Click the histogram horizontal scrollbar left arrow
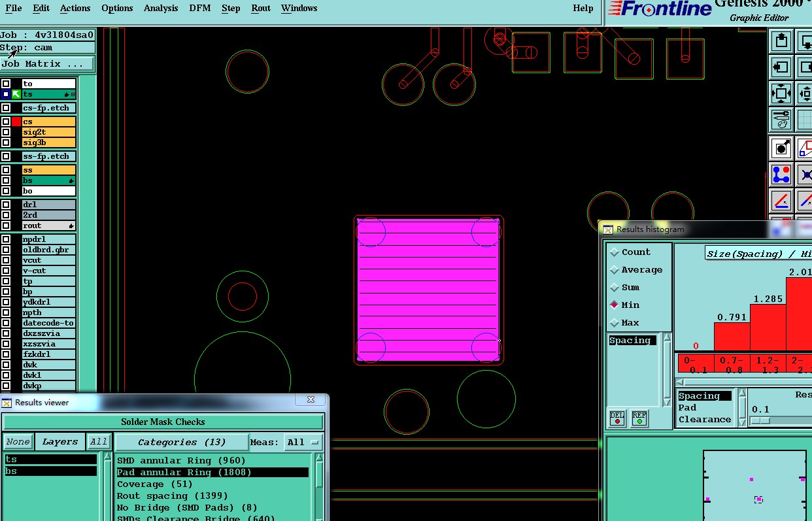 pos(679,382)
